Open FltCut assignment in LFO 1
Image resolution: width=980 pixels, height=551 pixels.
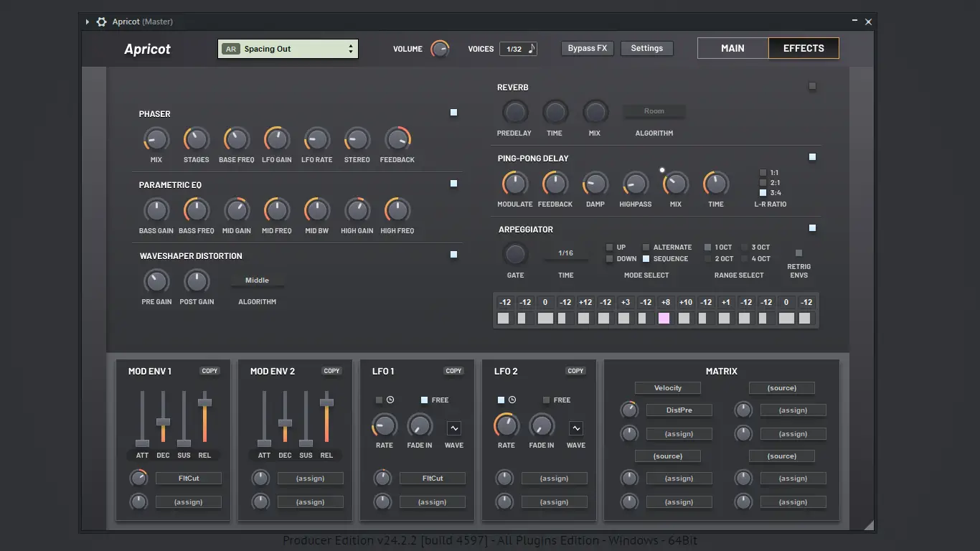[433, 479]
